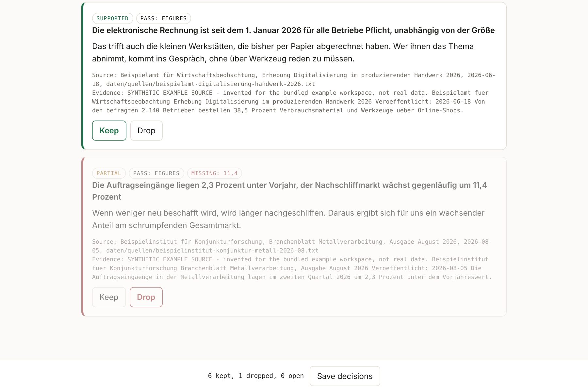The width and height of the screenshot is (588, 392).
Task: Click the Beispielamt für Wirtschaftsbeobachtung source line
Action: coord(293,79)
